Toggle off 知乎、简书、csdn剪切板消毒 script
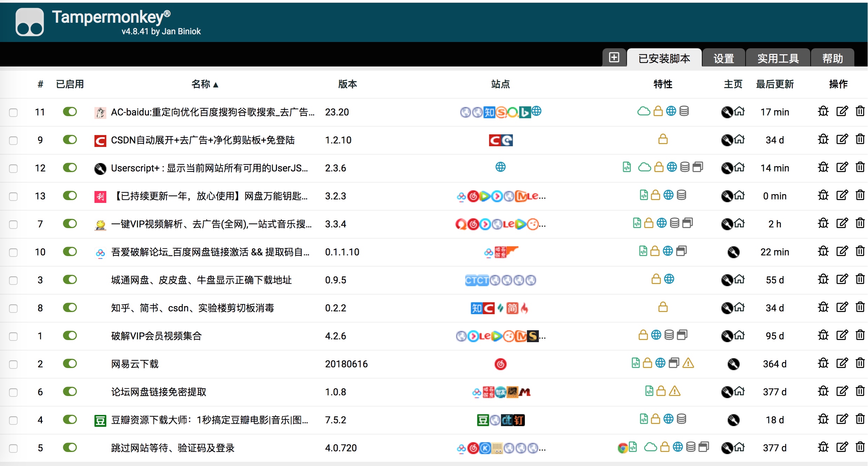The image size is (868, 466). [70, 308]
